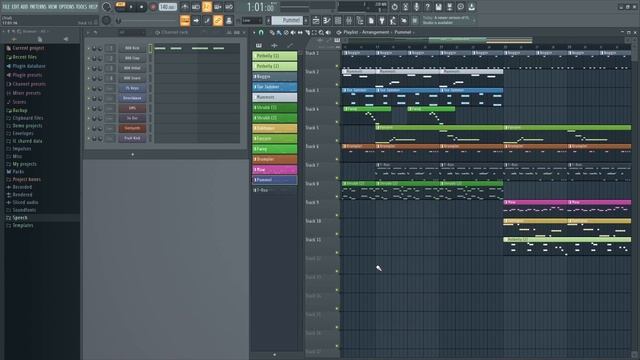
Task: Select the playlist Draw pencil tool
Action: coord(272,32)
